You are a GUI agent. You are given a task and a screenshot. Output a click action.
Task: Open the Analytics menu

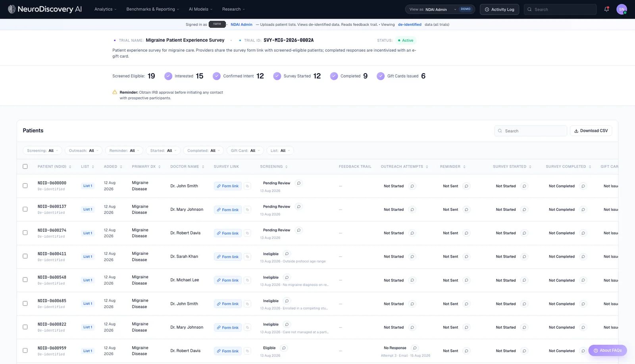tap(105, 9)
